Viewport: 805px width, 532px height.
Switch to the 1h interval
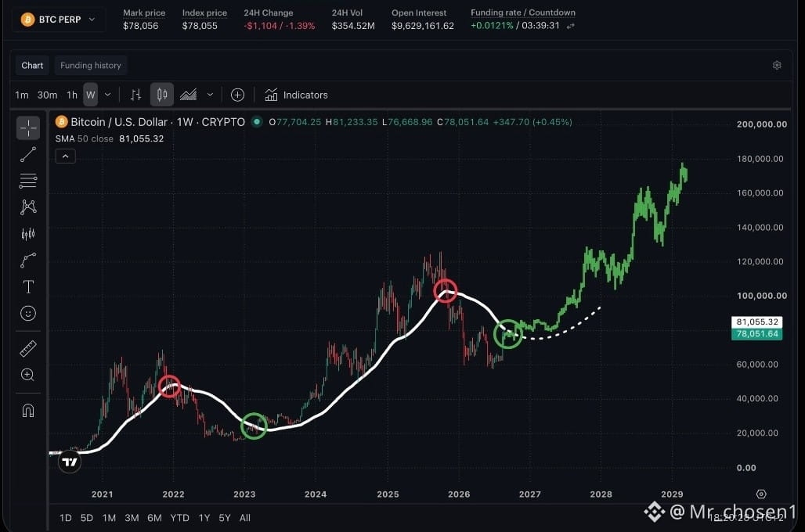72,95
